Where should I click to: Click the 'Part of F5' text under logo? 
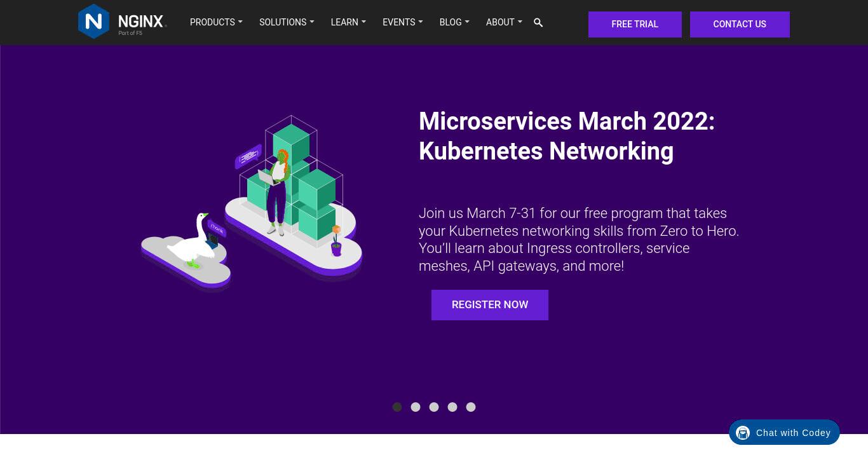pyautogui.click(x=130, y=33)
